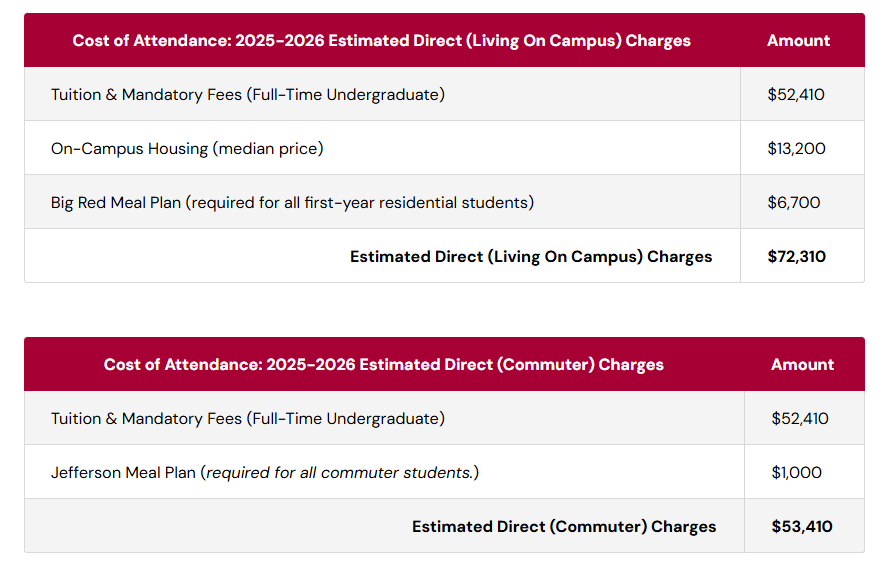The width and height of the screenshot is (883, 565).
Task: Select Tuition & Mandatory Fees in the Living On Campus table
Action: [x=248, y=95]
